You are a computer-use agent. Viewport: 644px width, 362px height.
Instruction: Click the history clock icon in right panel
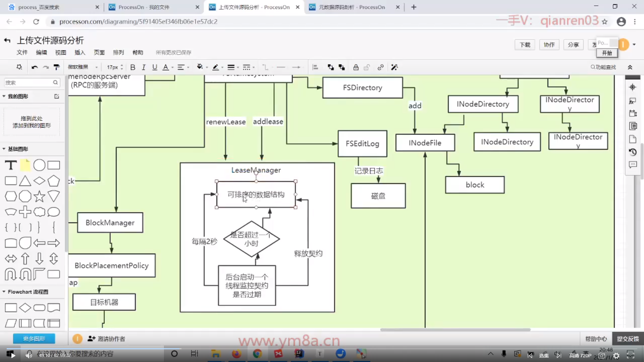(x=633, y=152)
